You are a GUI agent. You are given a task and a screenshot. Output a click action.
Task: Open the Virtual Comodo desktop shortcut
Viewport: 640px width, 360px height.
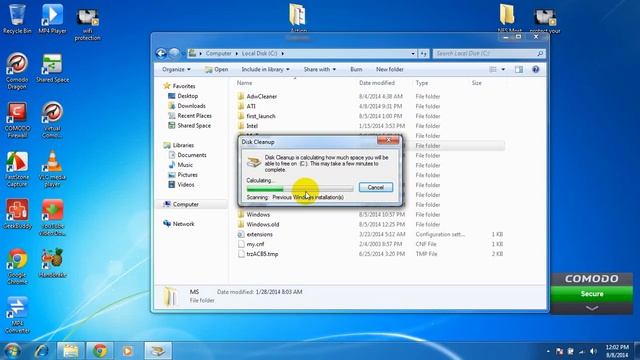click(52, 120)
